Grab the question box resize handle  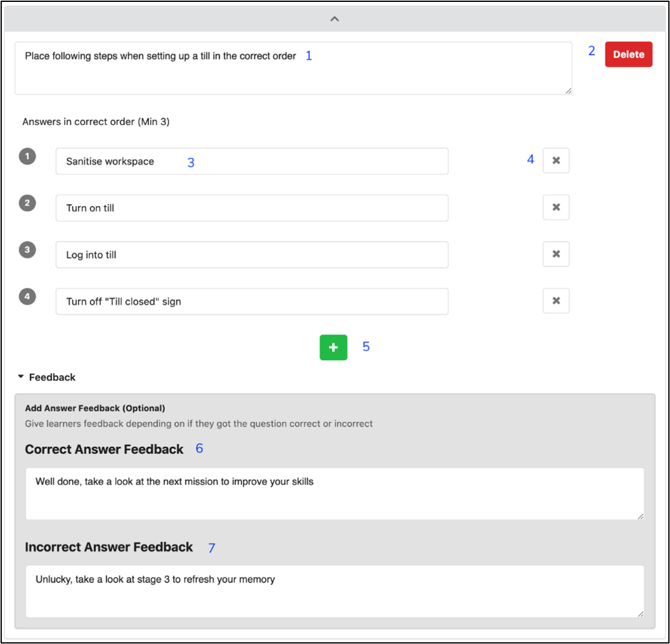pyautogui.click(x=569, y=91)
